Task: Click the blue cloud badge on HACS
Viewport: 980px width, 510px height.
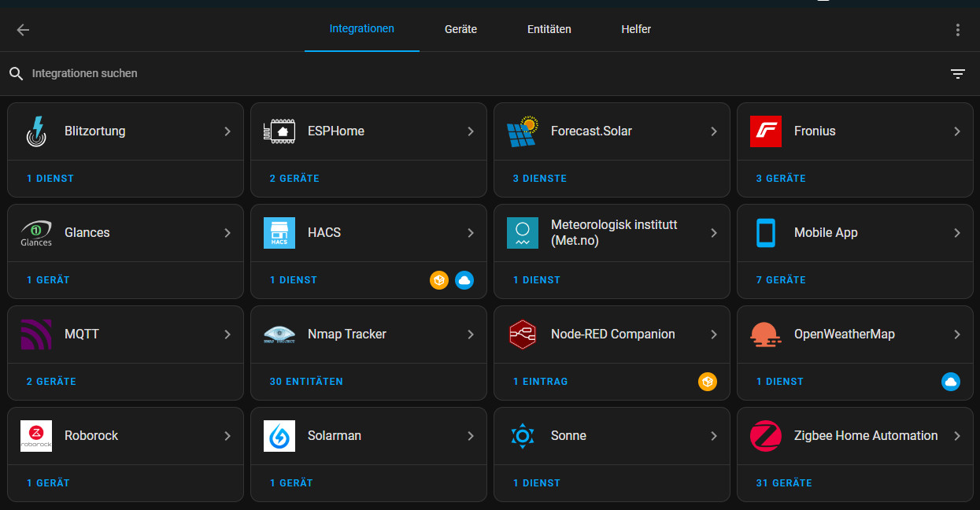Action: click(464, 280)
